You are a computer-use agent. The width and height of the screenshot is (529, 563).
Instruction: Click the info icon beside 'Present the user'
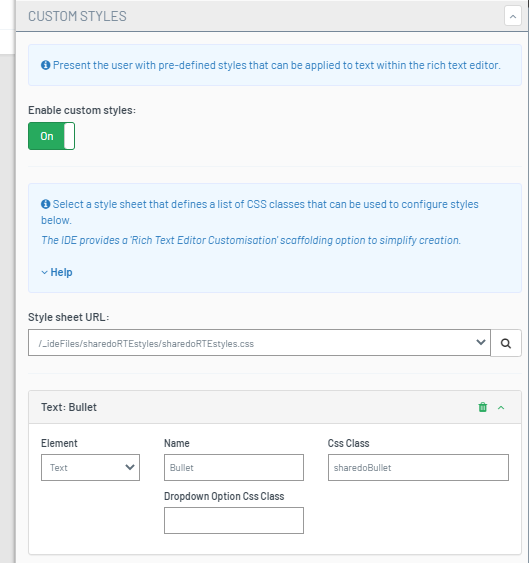pos(46,65)
